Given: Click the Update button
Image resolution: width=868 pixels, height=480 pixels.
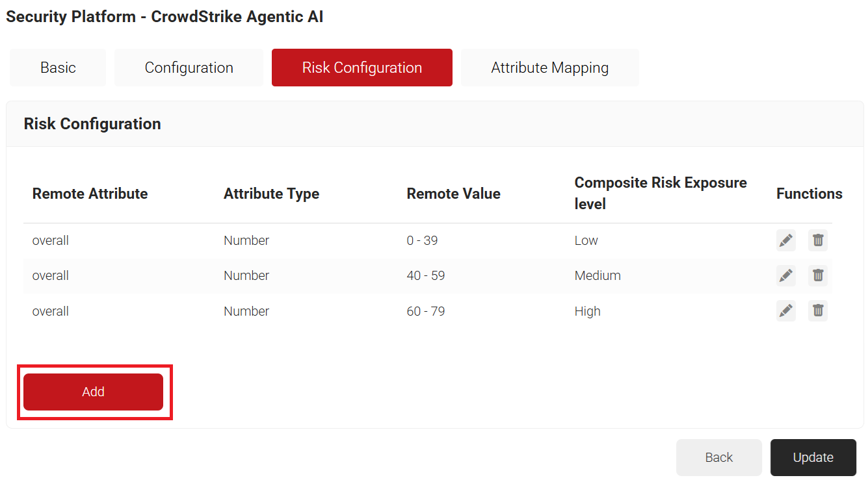Looking at the screenshot, I should pos(813,457).
